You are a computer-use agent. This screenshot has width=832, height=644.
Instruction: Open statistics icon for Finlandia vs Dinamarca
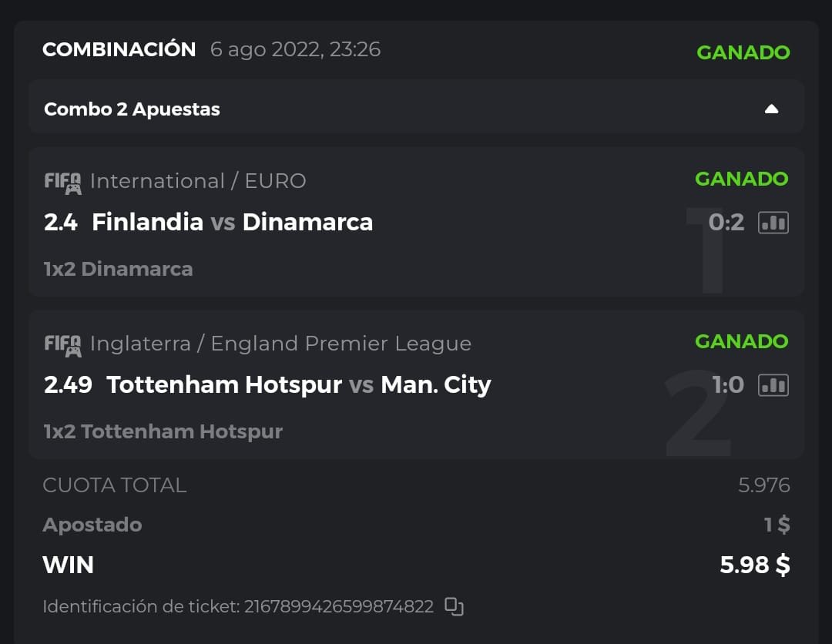773,223
